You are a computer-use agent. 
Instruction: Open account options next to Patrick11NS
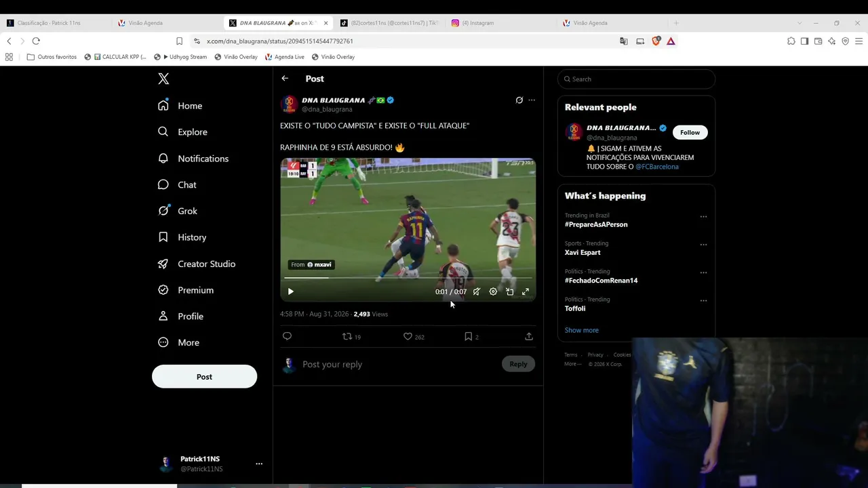click(258, 464)
